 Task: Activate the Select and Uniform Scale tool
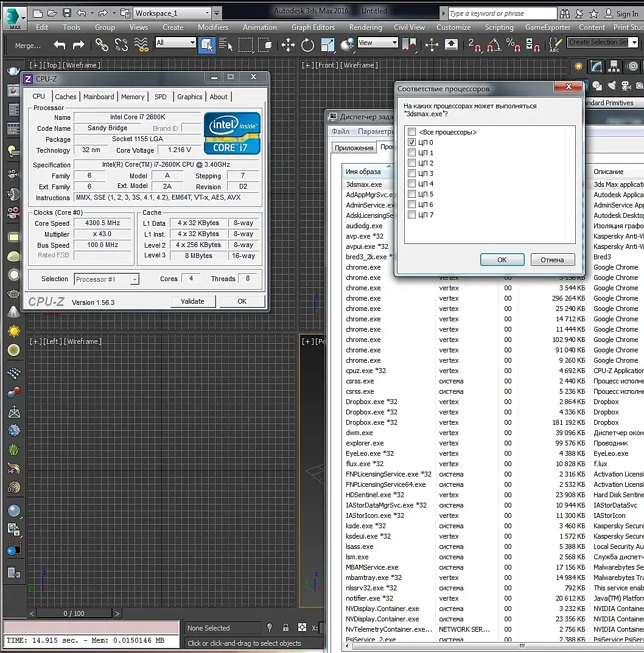(327, 44)
